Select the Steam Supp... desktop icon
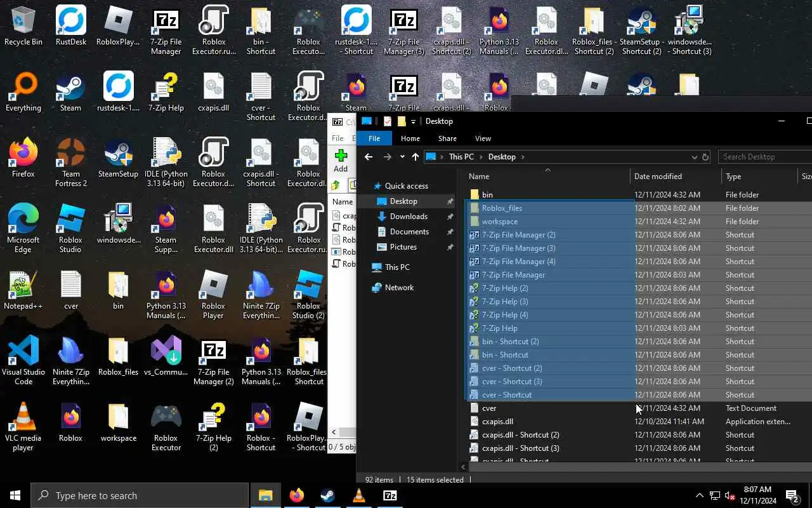The height and width of the screenshot is (508, 812). coord(166,229)
